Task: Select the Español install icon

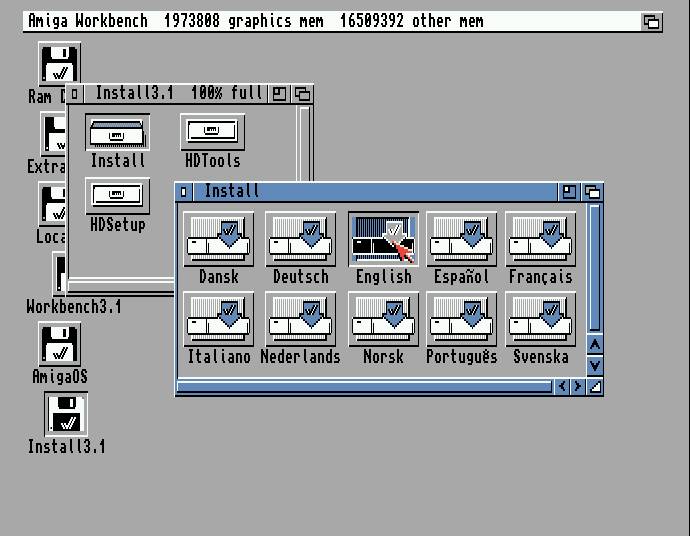Action: (460, 240)
